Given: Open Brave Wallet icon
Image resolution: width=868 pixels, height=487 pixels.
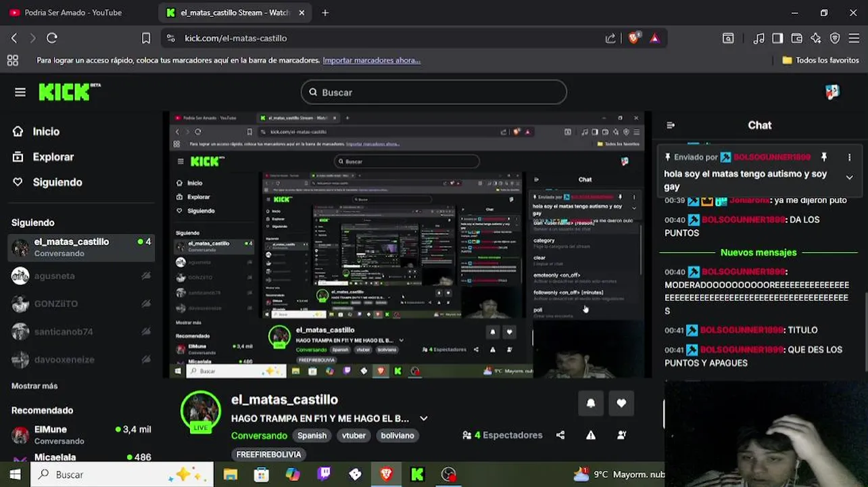Looking at the screenshot, I should click(x=797, y=39).
